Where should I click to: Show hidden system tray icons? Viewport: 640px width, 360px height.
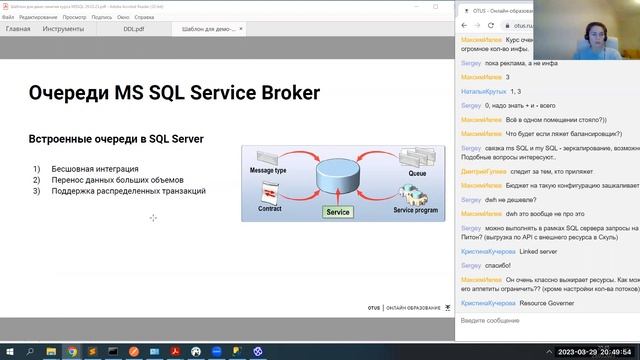pyautogui.click(x=549, y=352)
